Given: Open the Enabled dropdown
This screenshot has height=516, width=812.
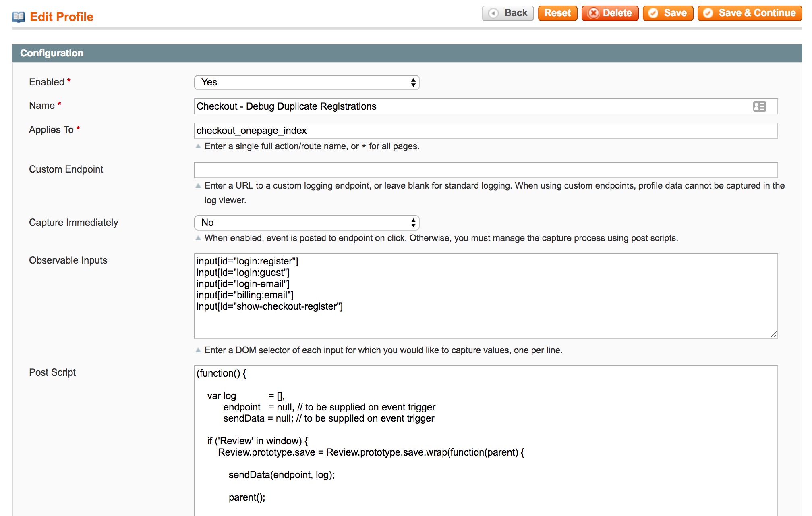Looking at the screenshot, I should (x=307, y=83).
